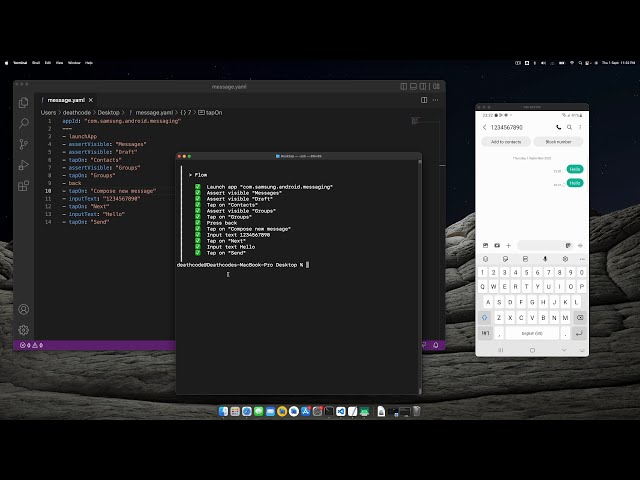This screenshot has width=640, height=480.
Task: Tap the keyboard voice input microphone
Action: coord(545,259)
